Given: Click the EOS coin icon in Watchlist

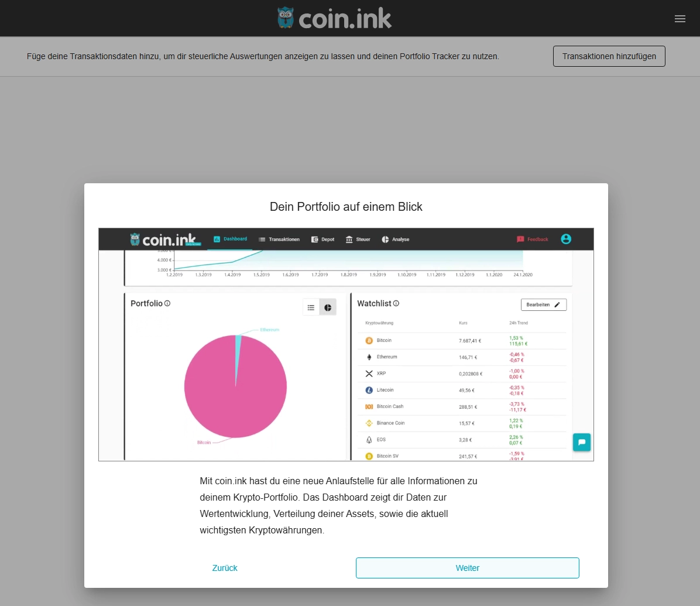Looking at the screenshot, I should 369,440.
